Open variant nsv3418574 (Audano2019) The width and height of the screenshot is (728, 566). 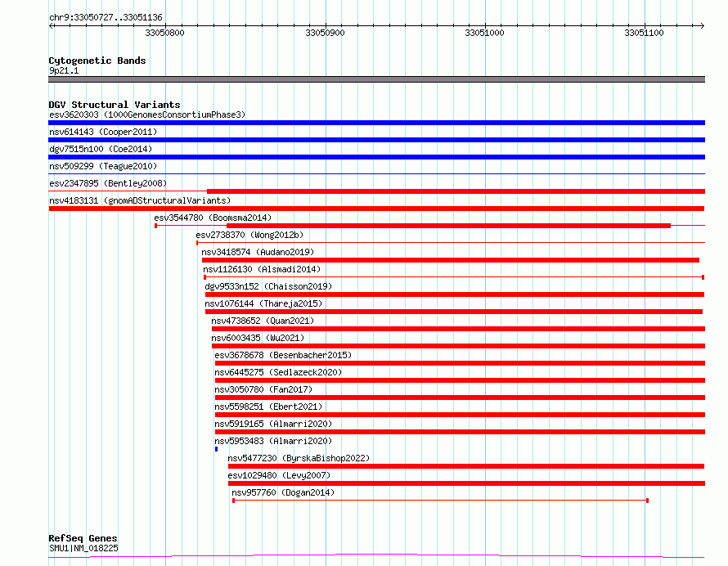[258, 252]
